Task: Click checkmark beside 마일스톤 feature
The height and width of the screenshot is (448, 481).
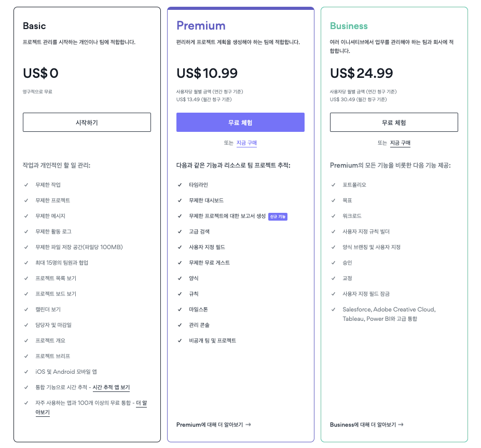Action: click(x=180, y=309)
